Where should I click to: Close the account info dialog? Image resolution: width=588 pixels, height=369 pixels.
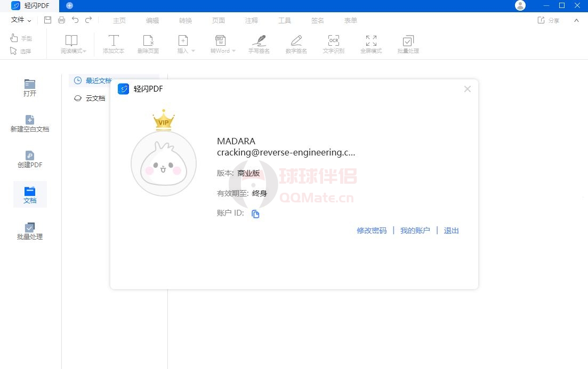click(x=468, y=89)
